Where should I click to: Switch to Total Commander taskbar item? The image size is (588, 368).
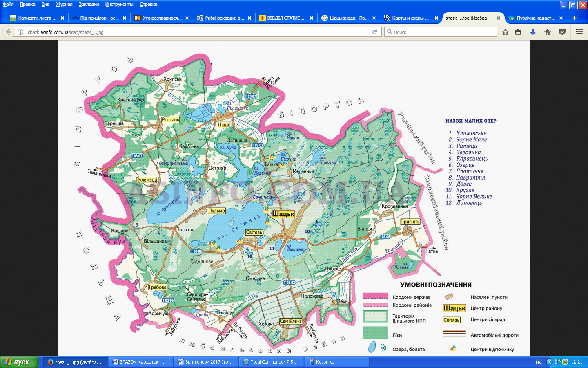click(x=271, y=362)
